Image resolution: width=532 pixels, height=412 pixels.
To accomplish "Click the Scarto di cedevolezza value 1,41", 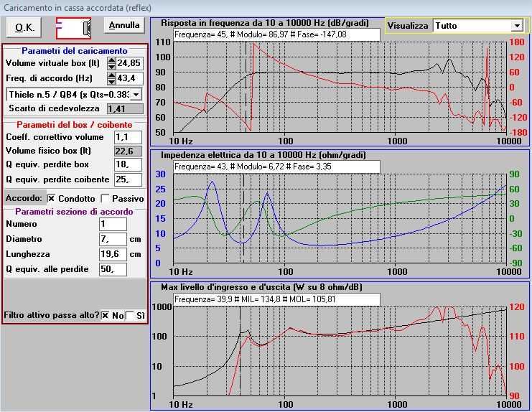I will [x=125, y=109].
